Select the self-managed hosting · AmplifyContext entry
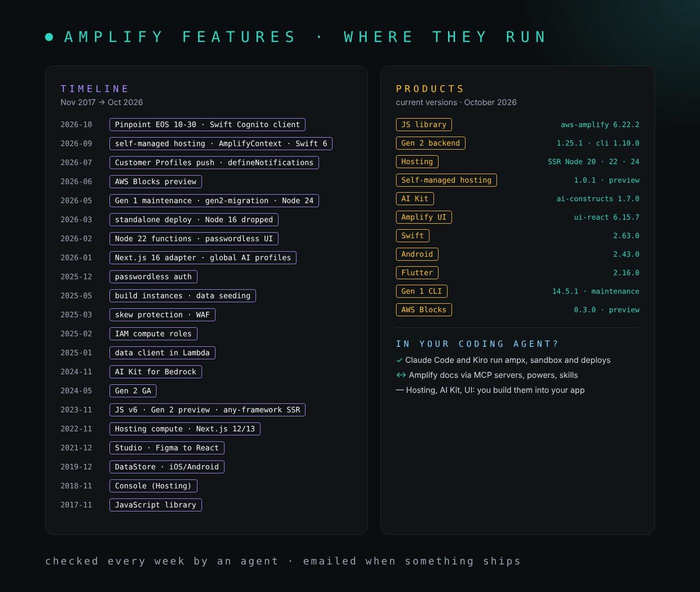 pos(221,144)
